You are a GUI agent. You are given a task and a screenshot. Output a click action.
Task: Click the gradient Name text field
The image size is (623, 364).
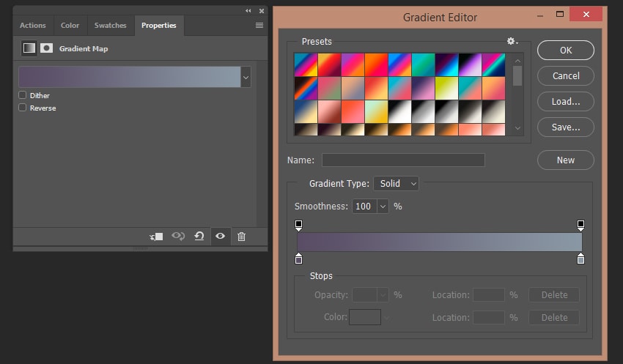click(x=403, y=160)
